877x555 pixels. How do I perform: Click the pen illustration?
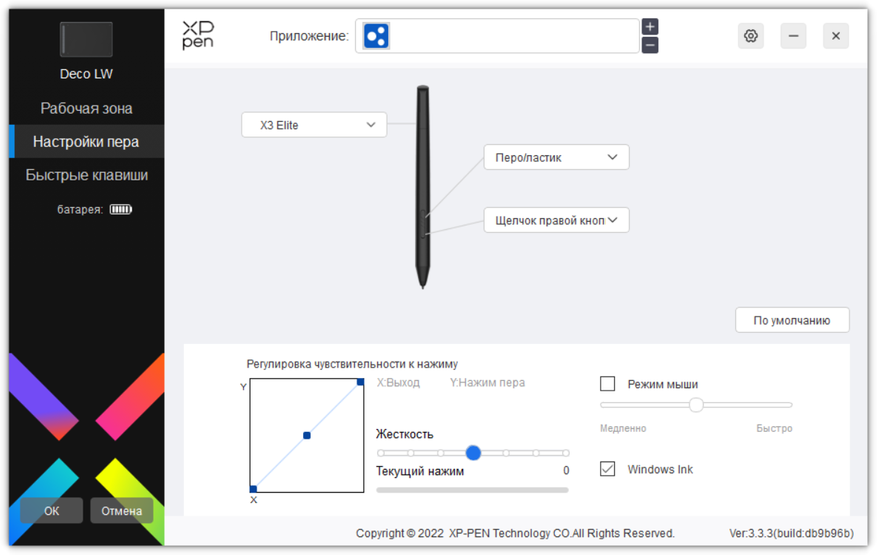(423, 187)
